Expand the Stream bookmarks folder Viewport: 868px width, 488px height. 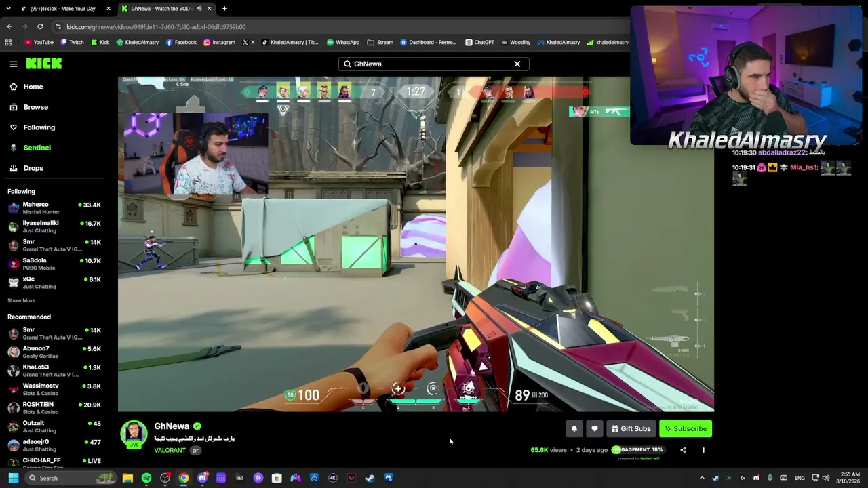380,42
